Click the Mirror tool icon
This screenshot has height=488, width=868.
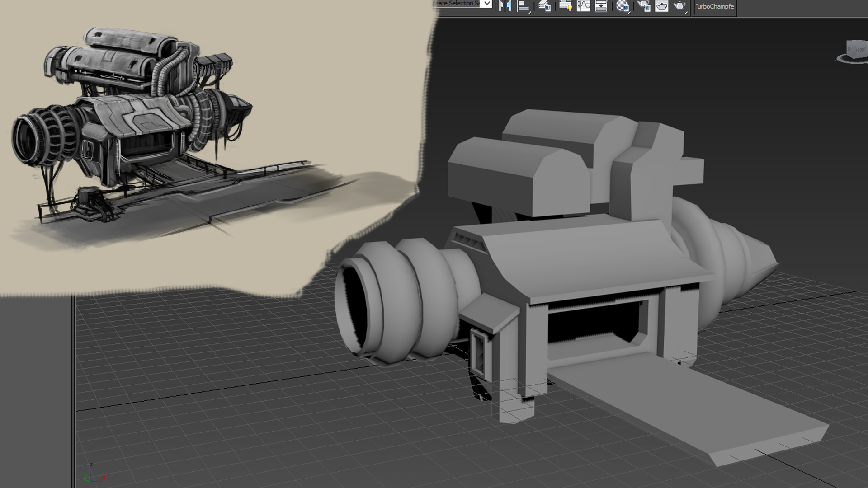(505, 6)
